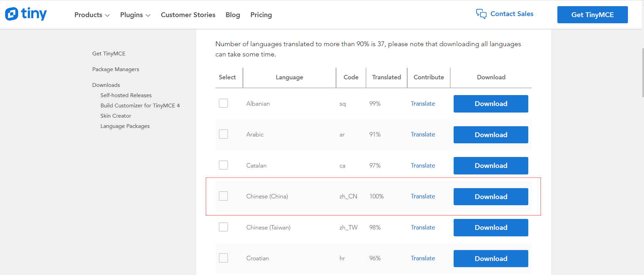
Task: Open Self-hosted Releases in sidebar
Action: (126, 95)
